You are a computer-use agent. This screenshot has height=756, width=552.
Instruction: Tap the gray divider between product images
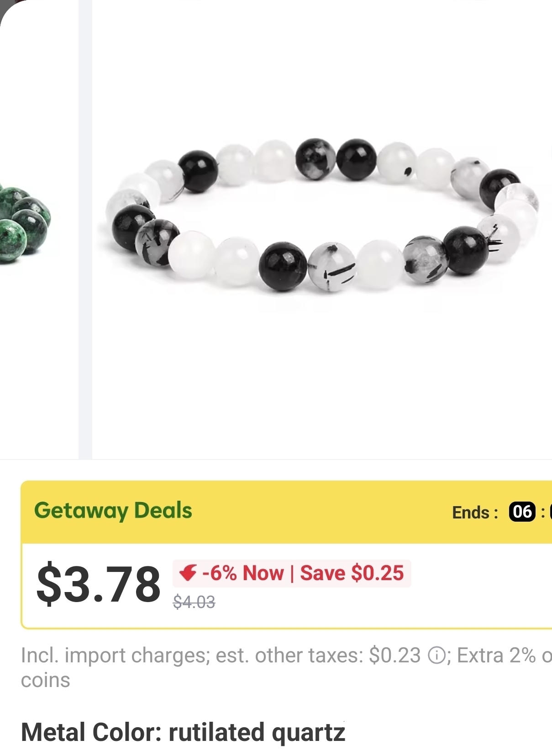coord(85,228)
